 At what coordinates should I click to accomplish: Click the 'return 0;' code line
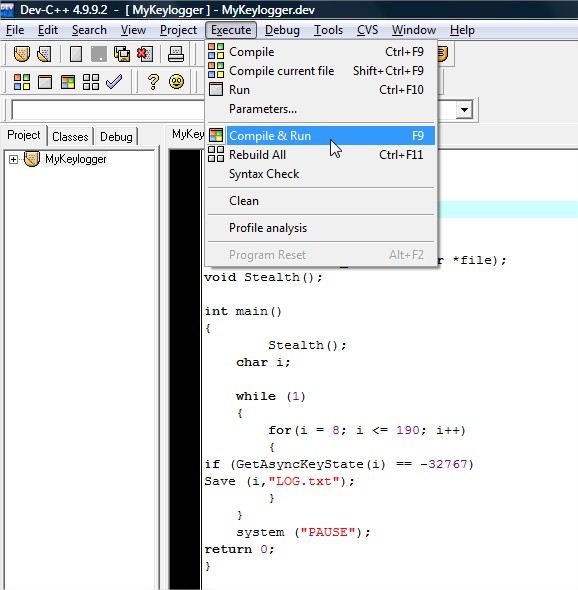[239, 549]
